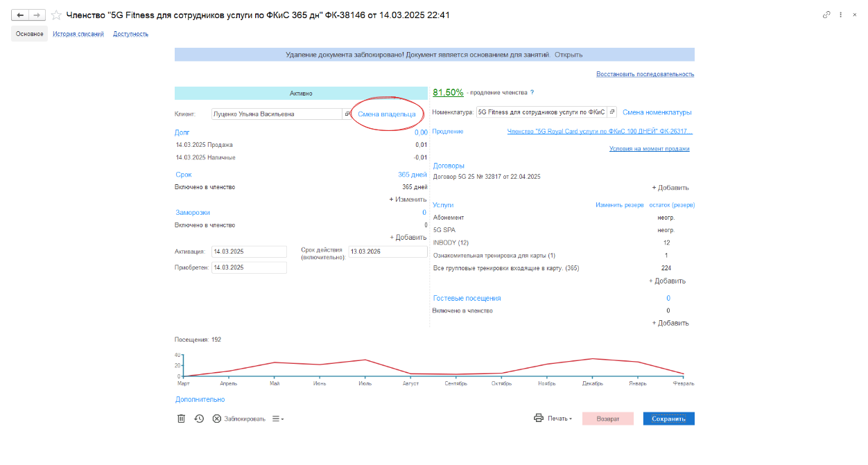
Task: Open client record via icon beside name field
Action: (x=347, y=114)
